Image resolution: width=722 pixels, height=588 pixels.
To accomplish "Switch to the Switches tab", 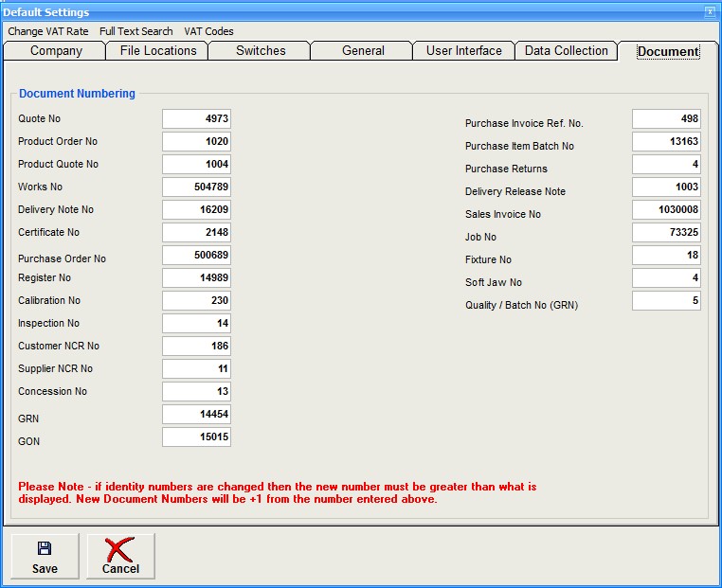I will [x=261, y=51].
